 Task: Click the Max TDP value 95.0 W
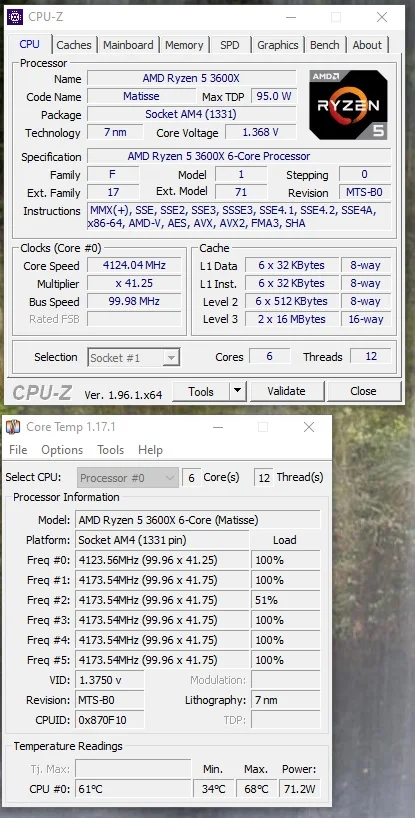point(274,97)
